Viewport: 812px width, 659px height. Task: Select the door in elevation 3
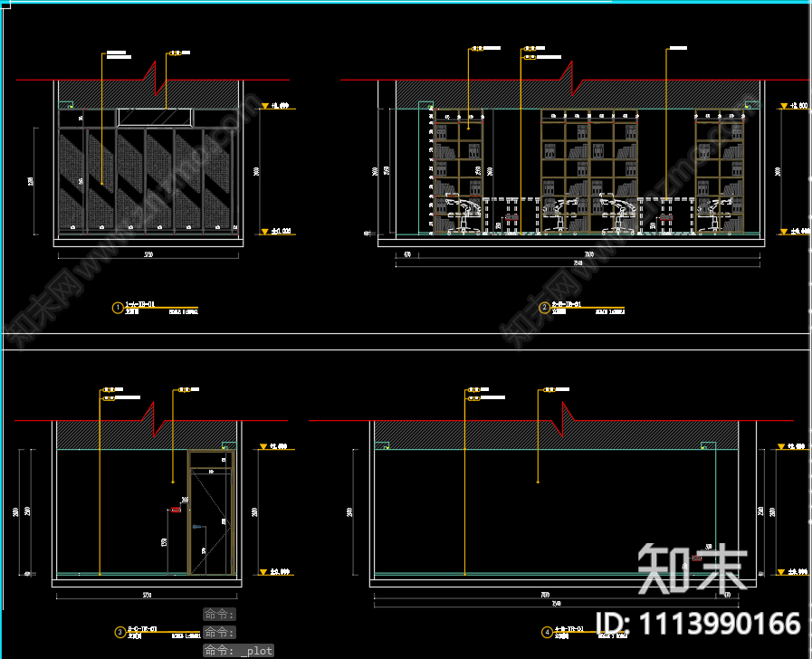[x=211, y=512]
